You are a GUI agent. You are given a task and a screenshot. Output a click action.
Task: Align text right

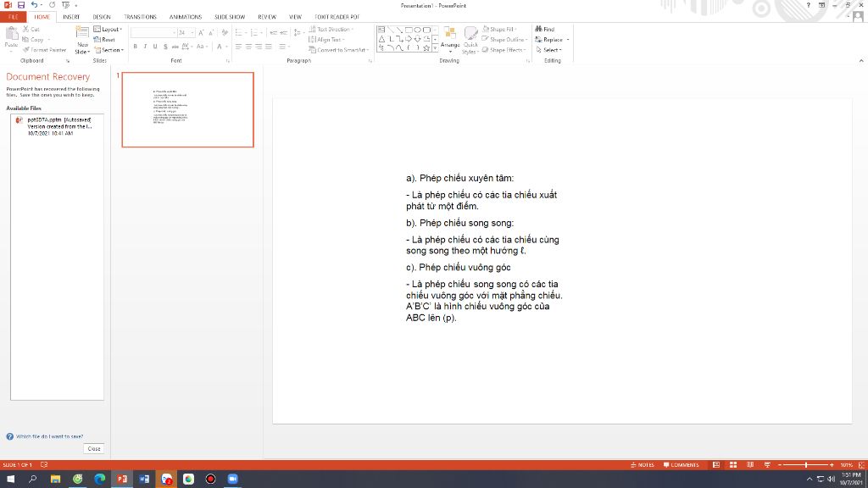tap(259, 47)
